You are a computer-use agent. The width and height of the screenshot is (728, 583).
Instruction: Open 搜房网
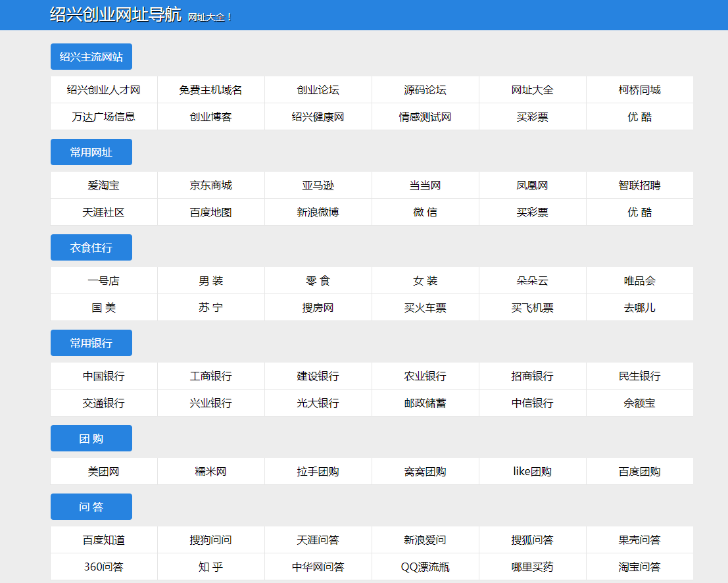tap(318, 307)
